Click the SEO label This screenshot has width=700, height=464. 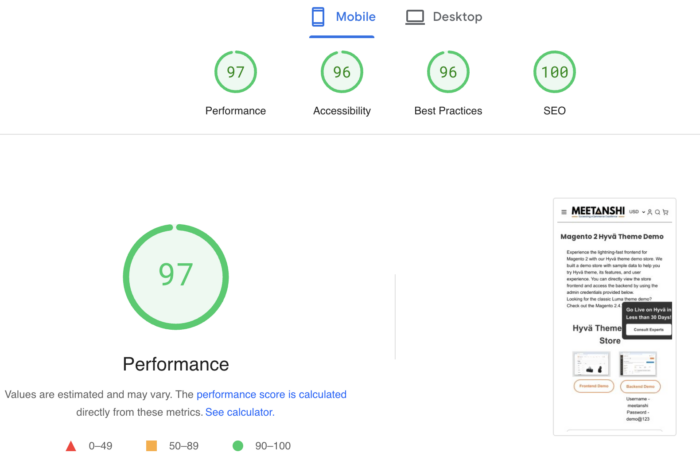tap(554, 111)
